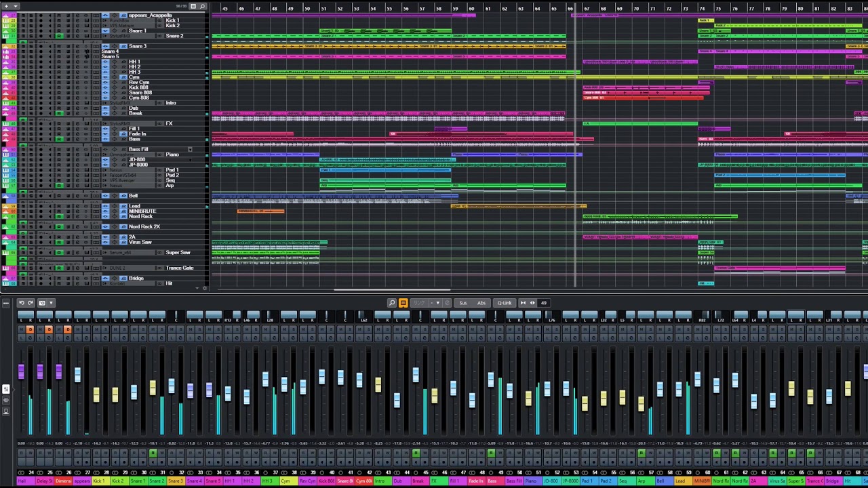Image resolution: width=868 pixels, height=488 pixels.
Task: Select the Snare 3 channel label in the mixer
Action: (x=176, y=481)
